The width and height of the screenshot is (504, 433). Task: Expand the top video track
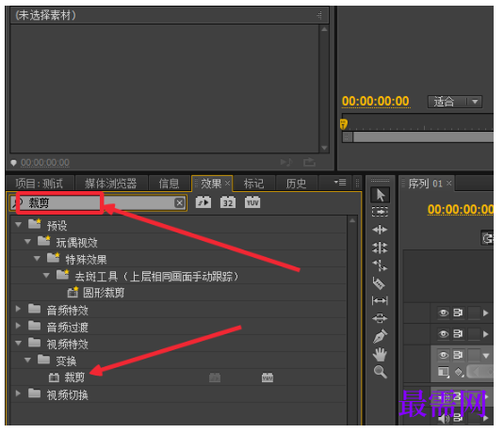pos(486,313)
